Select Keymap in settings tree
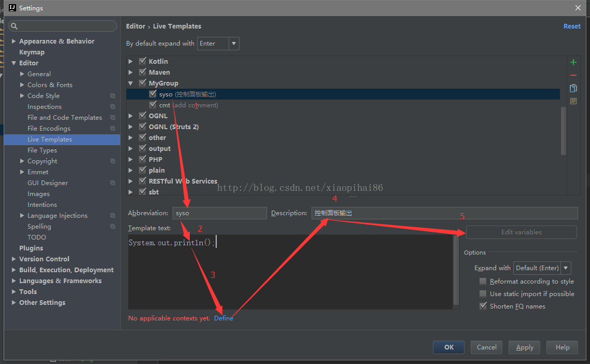590x364 pixels. (32, 52)
